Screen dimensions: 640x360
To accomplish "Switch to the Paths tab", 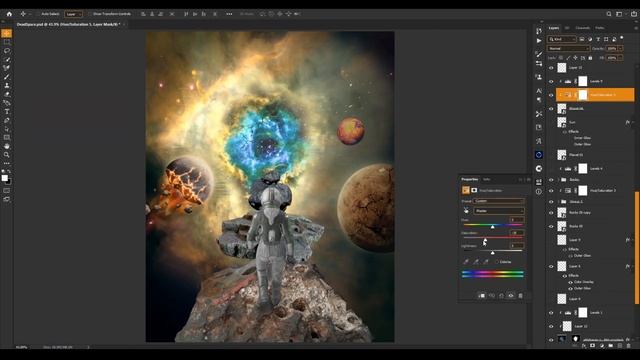I will 600,28.
